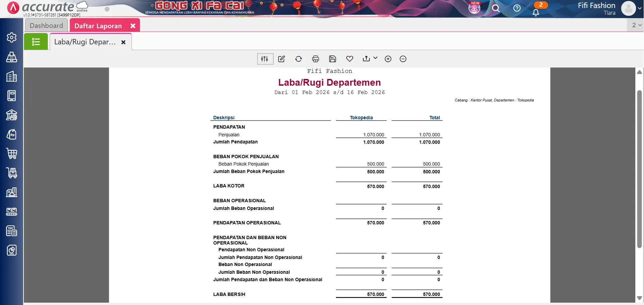Screen dimensions: 644x305
Task: Click the edit report pencil icon
Action: [282, 59]
